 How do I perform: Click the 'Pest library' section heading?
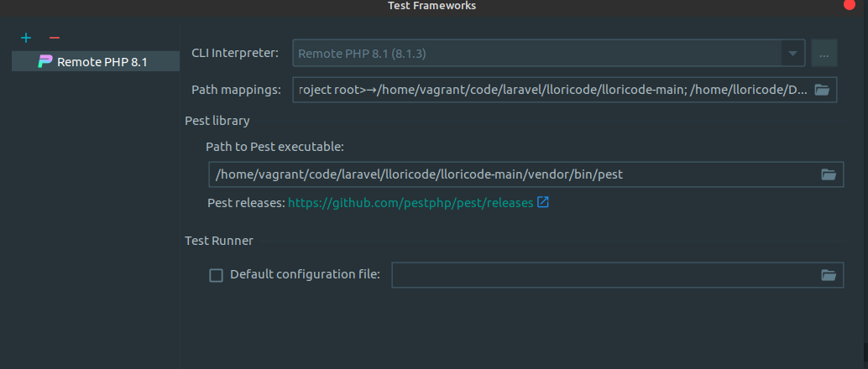pos(217,121)
